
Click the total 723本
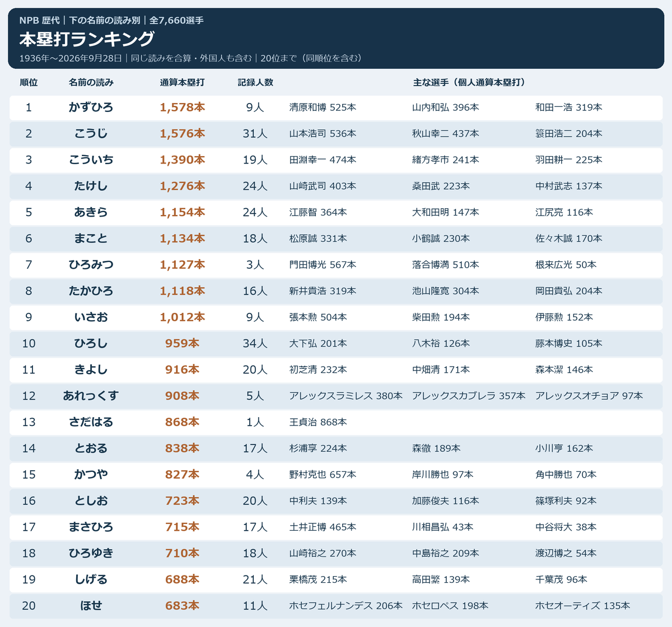click(183, 501)
